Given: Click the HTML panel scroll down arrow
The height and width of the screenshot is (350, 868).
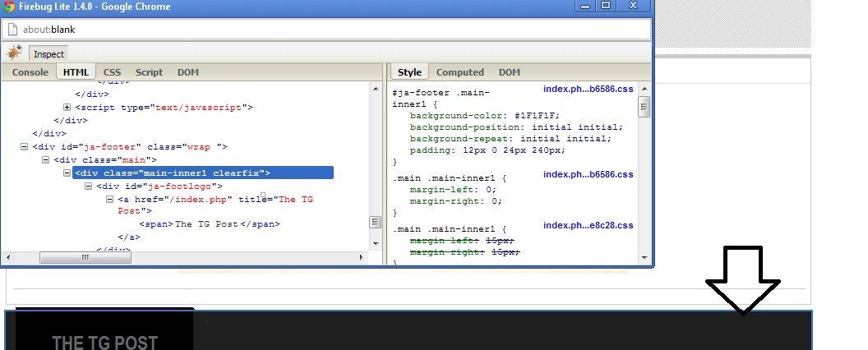Looking at the screenshot, I should (376, 243).
